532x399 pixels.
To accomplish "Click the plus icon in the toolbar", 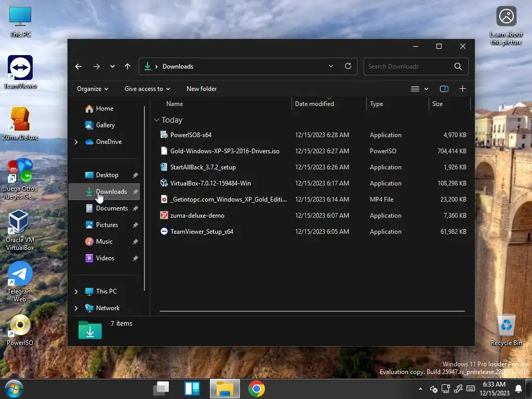I will click(462, 89).
